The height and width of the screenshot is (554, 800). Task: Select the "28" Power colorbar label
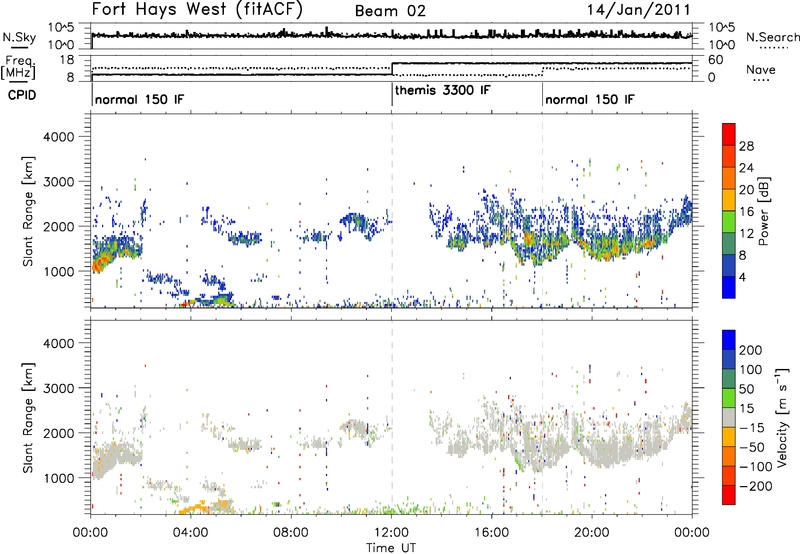746,146
